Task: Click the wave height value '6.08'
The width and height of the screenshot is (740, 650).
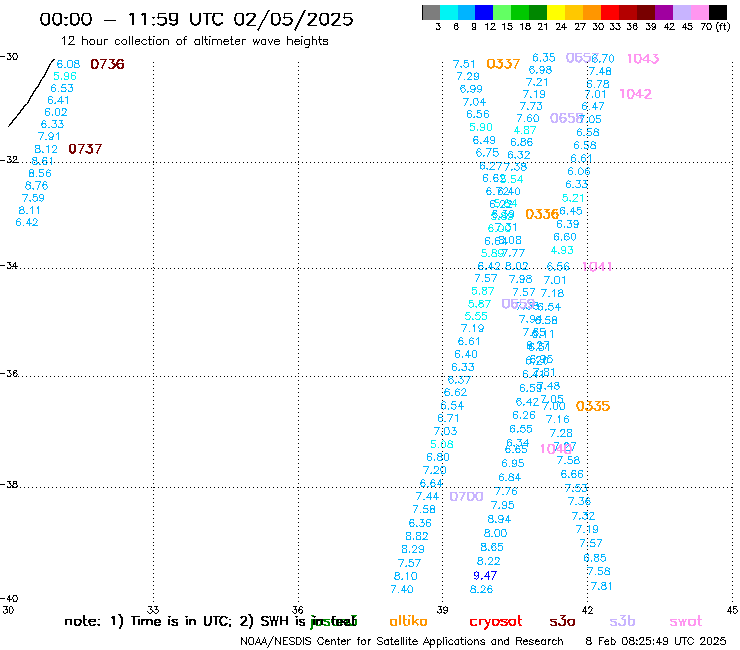Action: click(68, 64)
